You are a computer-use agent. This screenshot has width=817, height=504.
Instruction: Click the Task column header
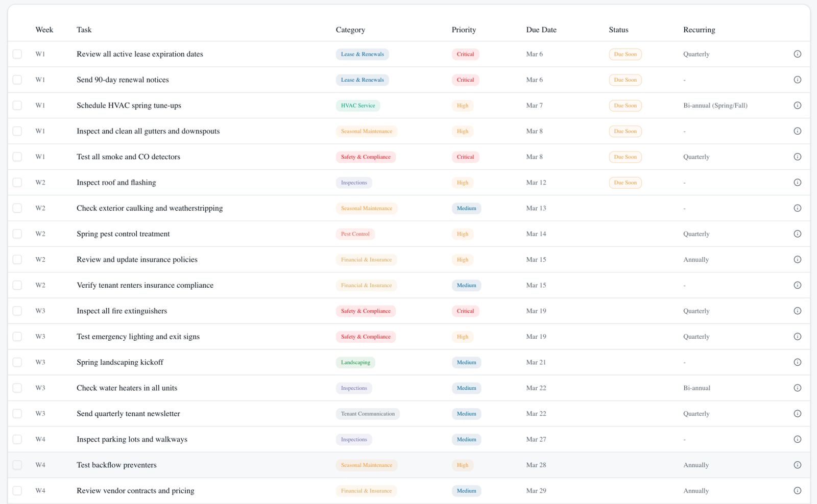(84, 30)
